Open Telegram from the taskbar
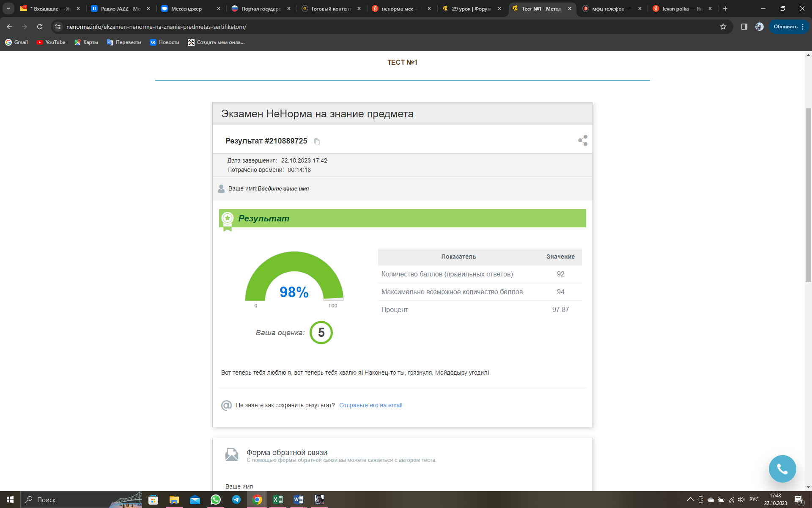Screen dimensions: 812x508 point(236,500)
